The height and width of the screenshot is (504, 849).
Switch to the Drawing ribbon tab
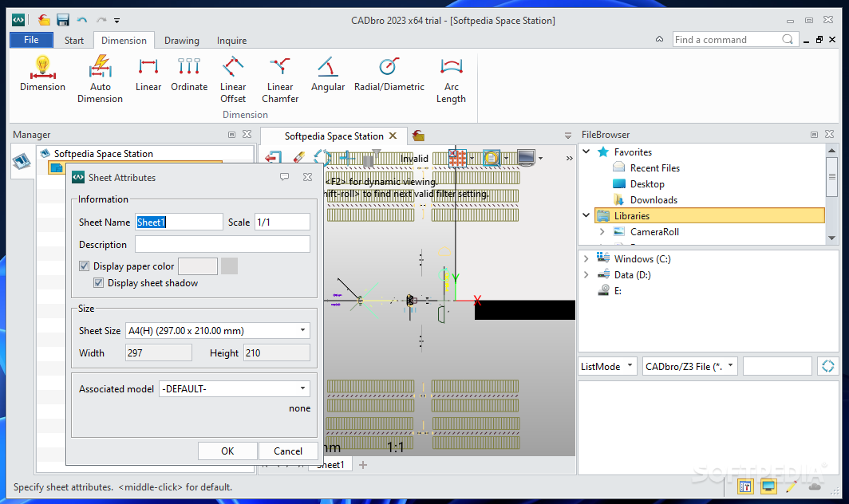181,41
